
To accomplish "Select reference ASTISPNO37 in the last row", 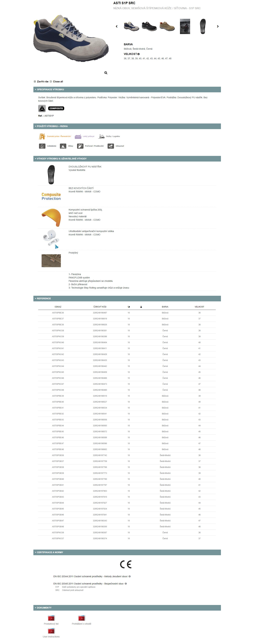I will [x=58, y=539].
